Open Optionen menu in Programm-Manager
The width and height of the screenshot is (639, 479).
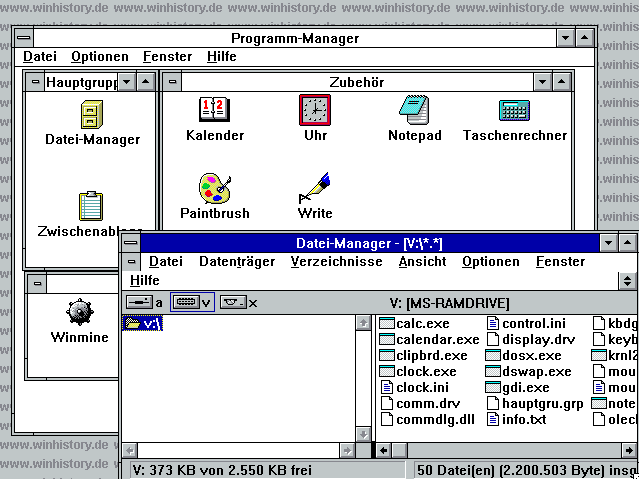coord(99,56)
